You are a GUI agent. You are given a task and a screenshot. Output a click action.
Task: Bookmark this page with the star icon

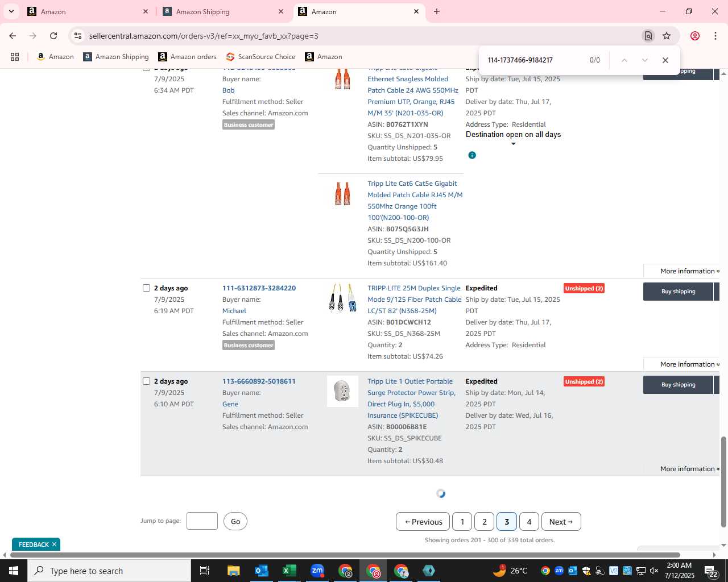(667, 36)
